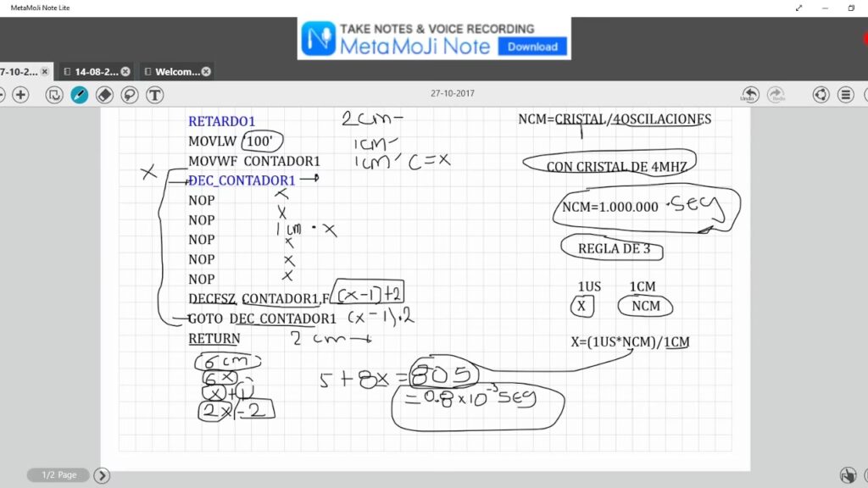This screenshot has width=868, height=488.
Task: Click the selection mode icon beside the pen
Action: coord(54,95)
